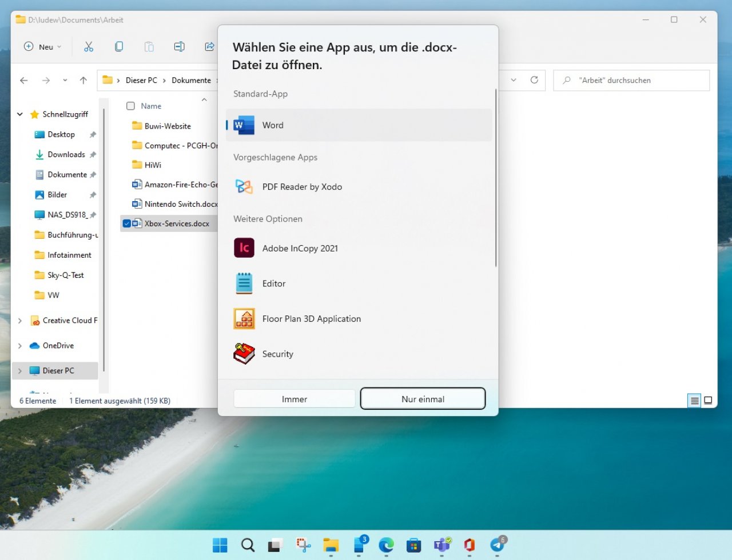Viewport: 732px width, 560px height.
Task: Open File Explorer from the taskbar
Action: coord(331,545)
